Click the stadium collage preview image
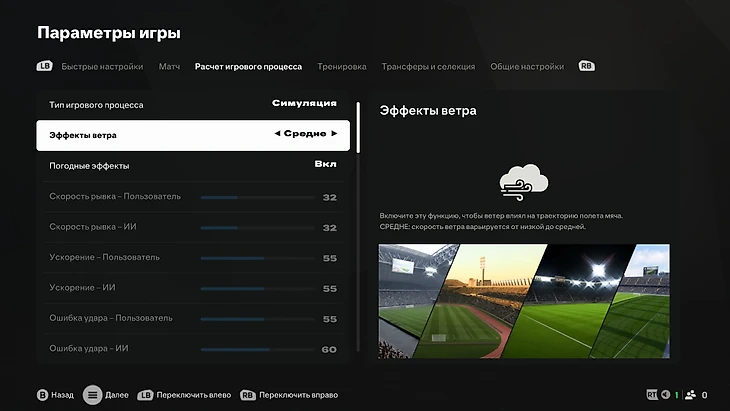 coord(524,301)
